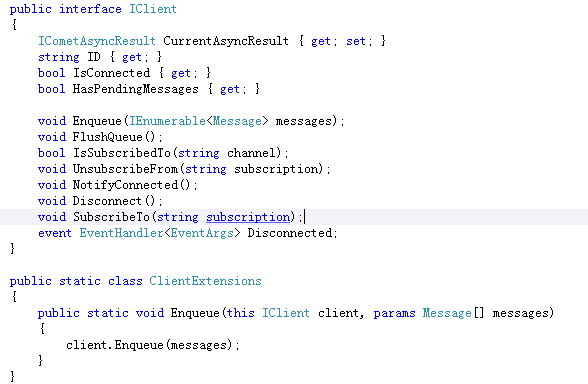Click the Disconnect method name
The image size is (588, 384).
point(107,201)
